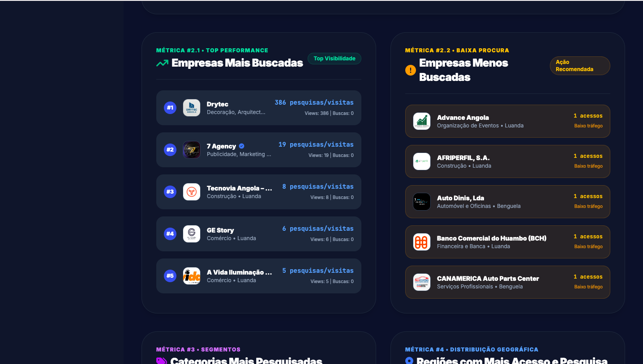The height and width of the screenshot is (364, 643).
Task: Click the green trending-up arrow icon
Action: tap(162, 63)
